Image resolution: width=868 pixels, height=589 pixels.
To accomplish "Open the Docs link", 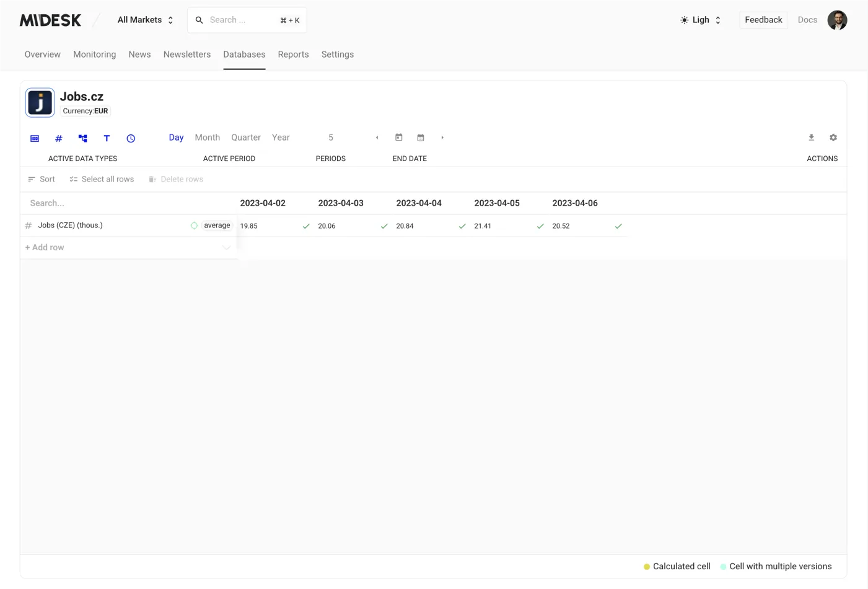I will 807,20.
